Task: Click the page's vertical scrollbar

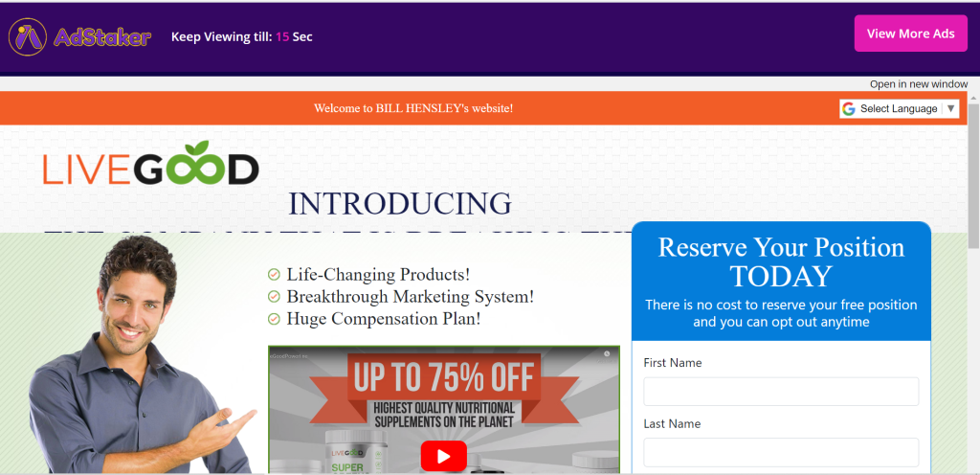Action: (x=973, y=175)
